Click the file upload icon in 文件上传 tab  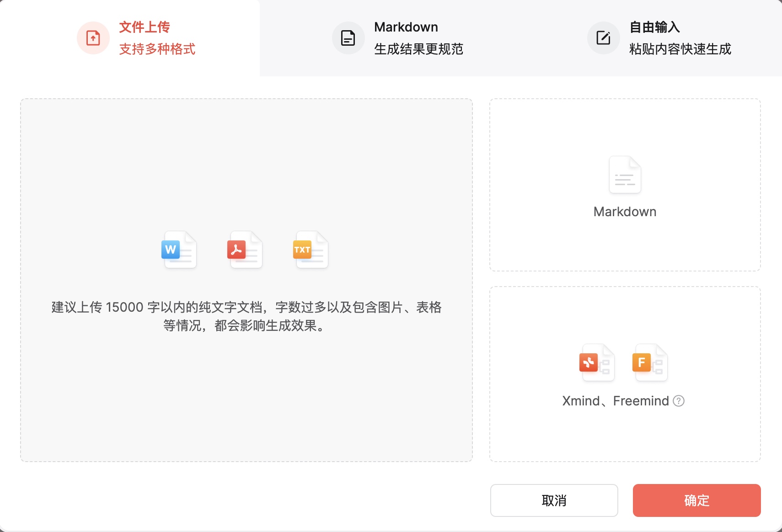[93, 38]
